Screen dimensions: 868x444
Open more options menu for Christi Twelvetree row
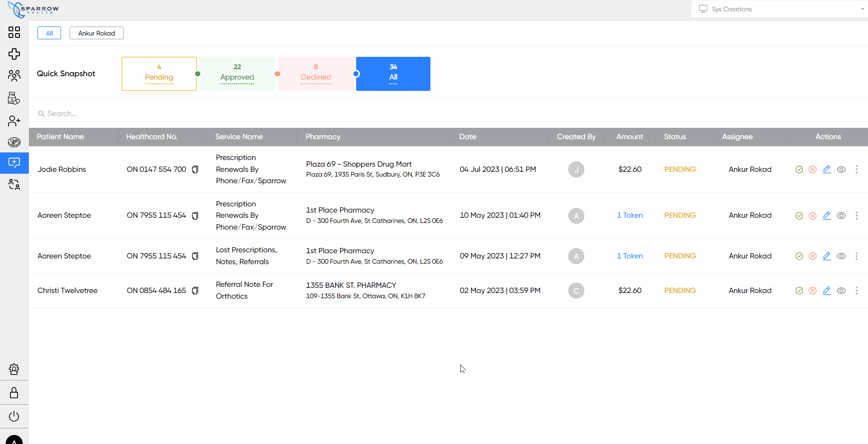point(856,291)
